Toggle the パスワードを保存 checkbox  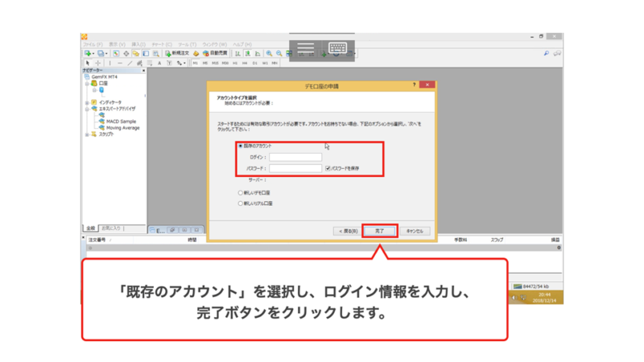point(328,168)
